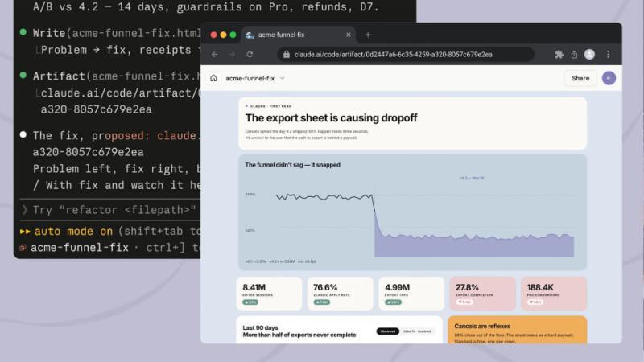Select the acme-funnel-fix browser tab
Screen dimensions: 644x362
(299, 35)
